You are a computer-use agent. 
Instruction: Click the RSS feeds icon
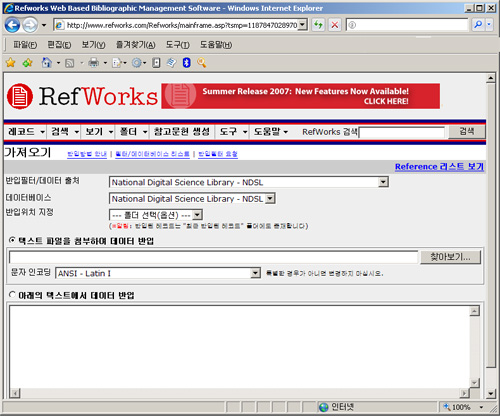[69, 63]
